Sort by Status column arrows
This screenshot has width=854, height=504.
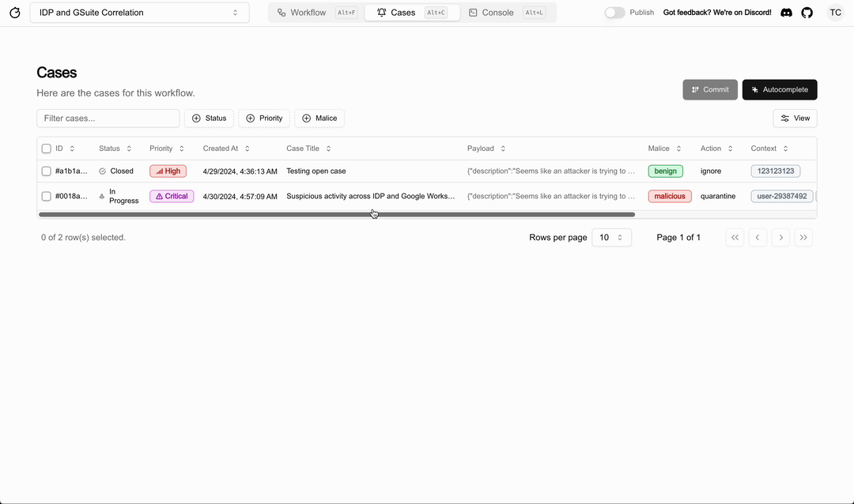[x=129, y=149]
